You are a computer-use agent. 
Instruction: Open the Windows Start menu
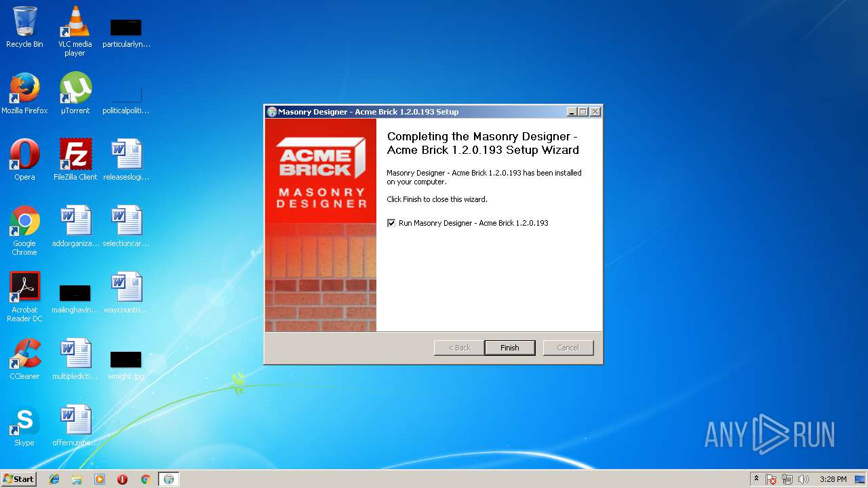(x=18, y=479)
